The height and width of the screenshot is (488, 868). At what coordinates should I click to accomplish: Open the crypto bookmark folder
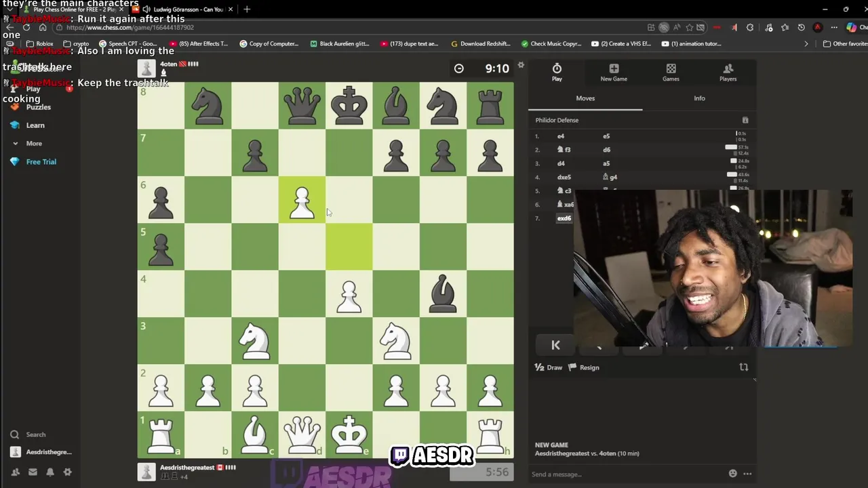(x=76, y=44)
